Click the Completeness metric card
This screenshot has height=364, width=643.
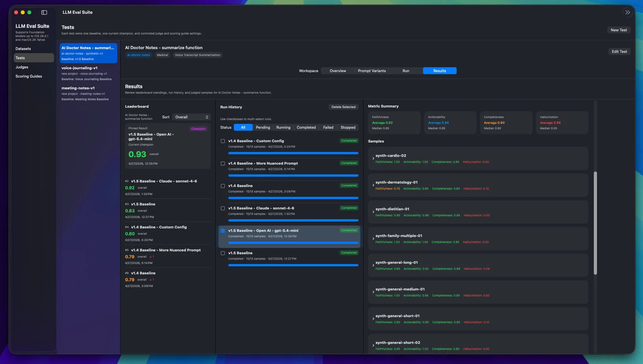point(506,123)
